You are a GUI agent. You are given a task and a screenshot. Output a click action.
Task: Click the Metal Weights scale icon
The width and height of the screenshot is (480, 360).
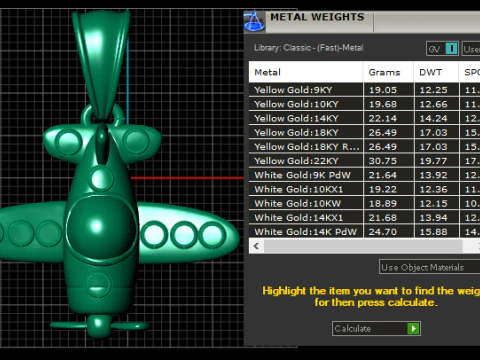[x=254, y=21]
